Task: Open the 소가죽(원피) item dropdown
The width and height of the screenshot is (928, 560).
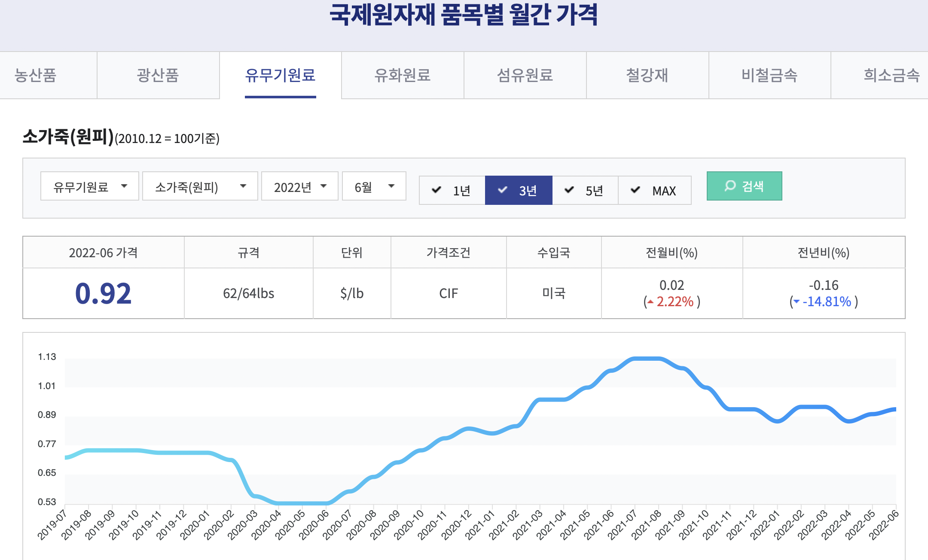Action: click(200, 186)
